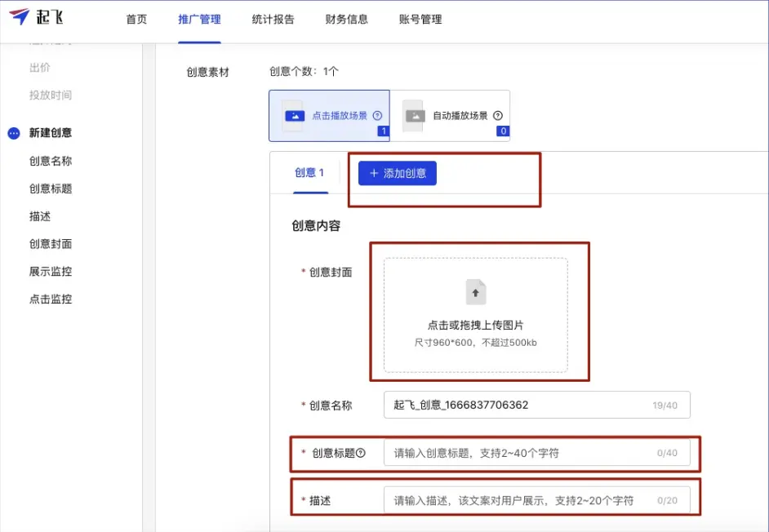Click the 0/40 character counter
This screenshot has width=769, height=532.
coord(668,453)
